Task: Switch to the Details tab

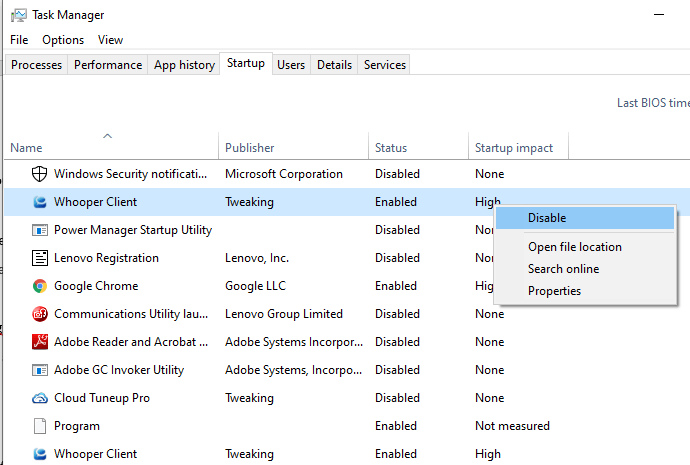Action: pos(334,65)
